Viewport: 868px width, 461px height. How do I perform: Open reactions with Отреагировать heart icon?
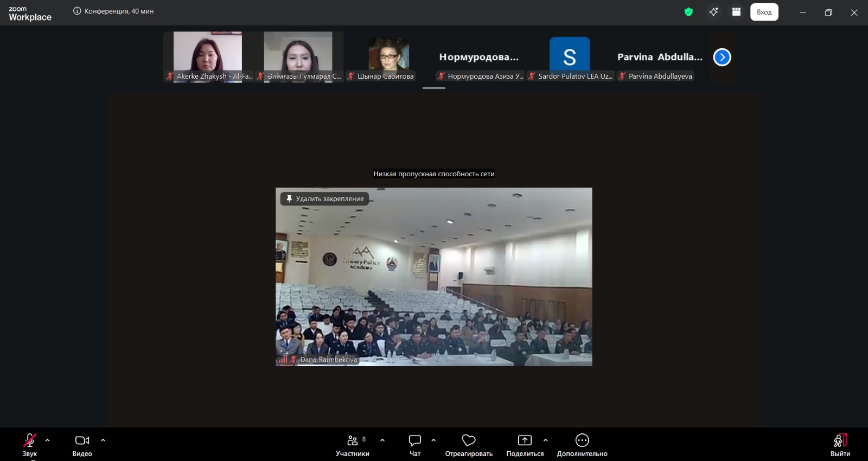469,445
